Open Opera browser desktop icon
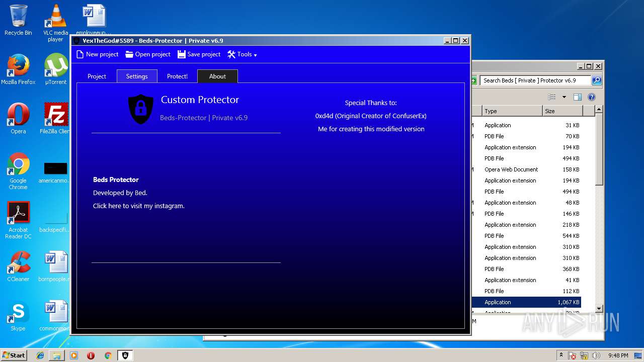This screenshot has height=362, width=644. [x=18, y=119]
